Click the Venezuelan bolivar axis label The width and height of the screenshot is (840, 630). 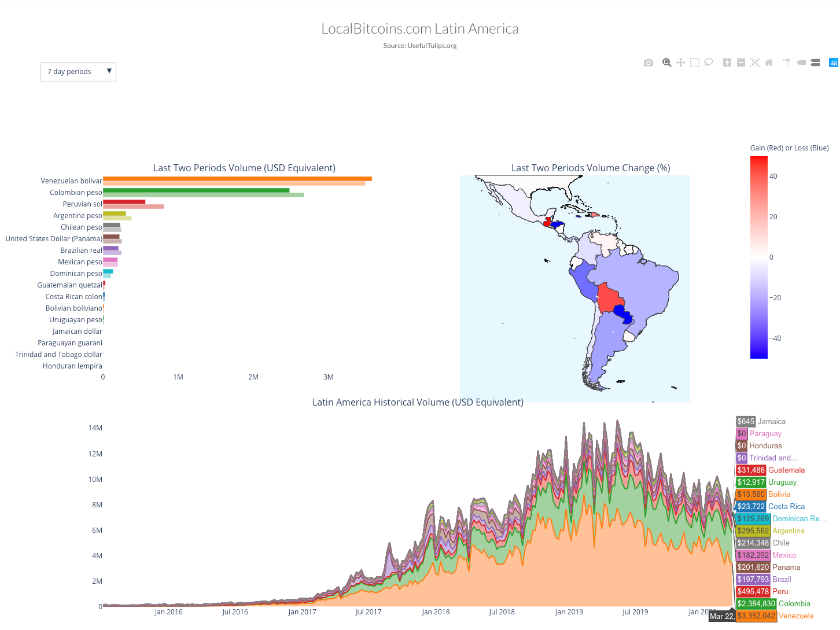[72, 181]
